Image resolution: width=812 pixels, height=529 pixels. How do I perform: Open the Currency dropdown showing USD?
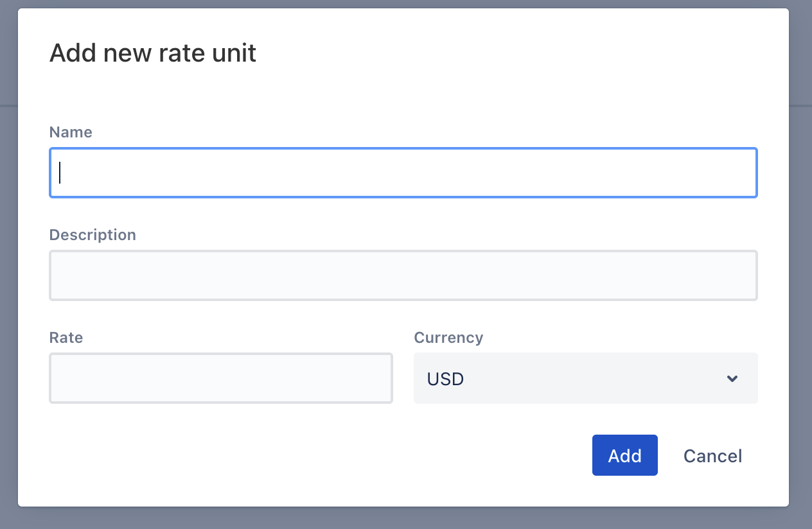[586, 378]
